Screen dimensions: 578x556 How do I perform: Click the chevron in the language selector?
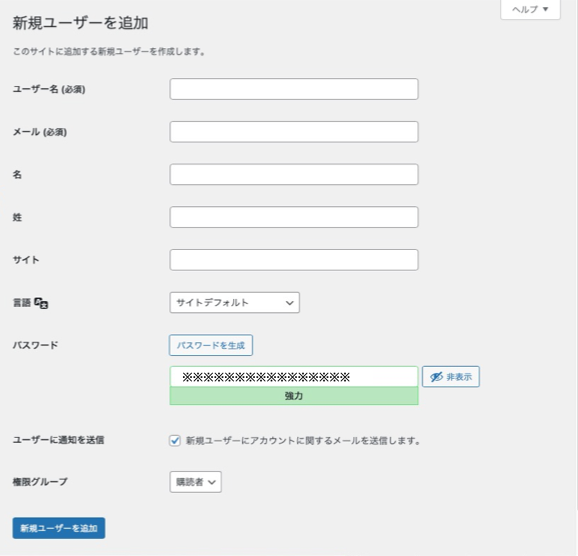click(x=290, y=303)
